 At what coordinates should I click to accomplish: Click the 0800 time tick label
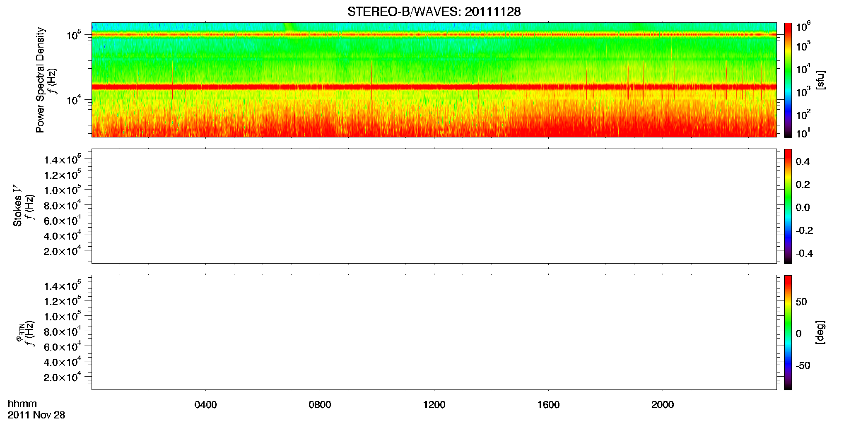(320, 405)
